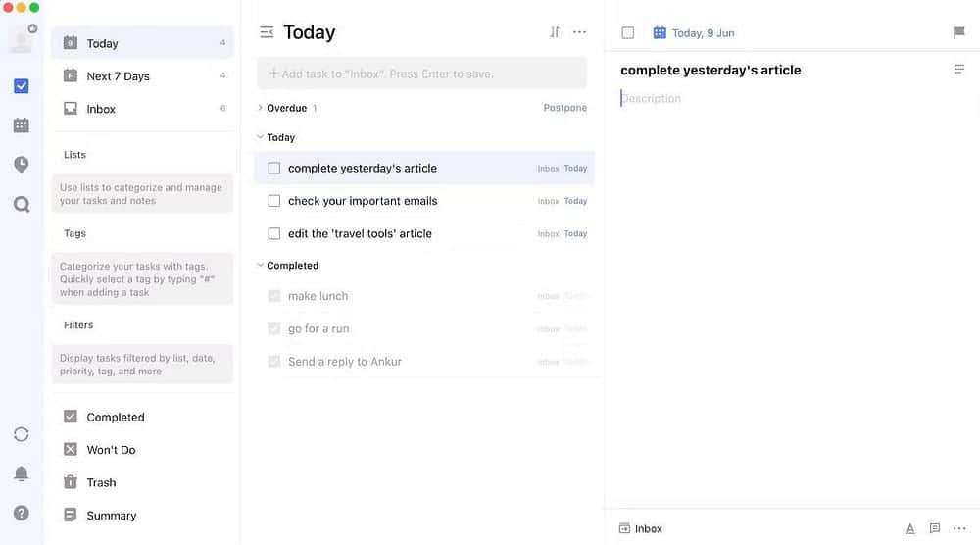Select Inbox in the sidebar
The height and width of the screenshot is (545, 980).
click(x=101, y=109)
